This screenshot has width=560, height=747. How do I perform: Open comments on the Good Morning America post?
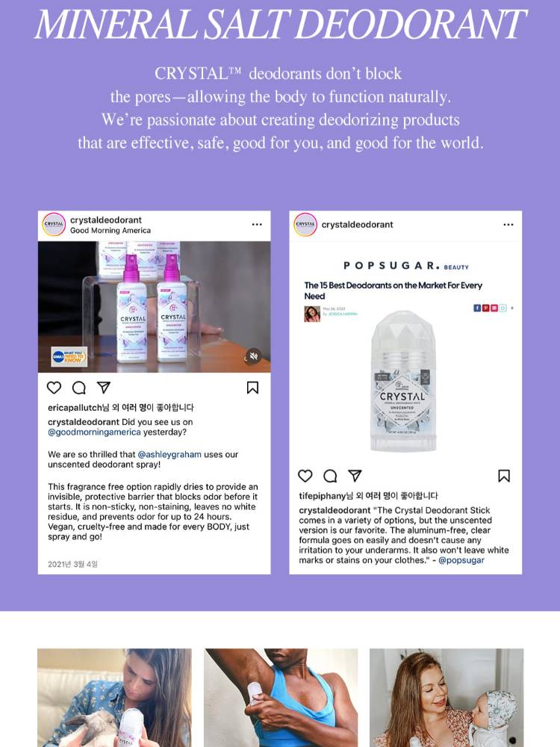pyautogui.click(x=79, y=388)
